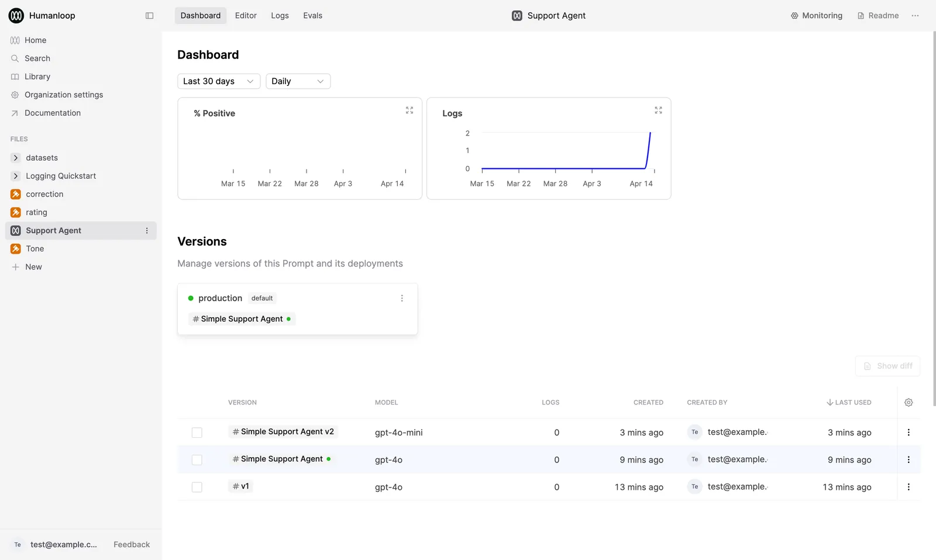Click the gpt-4o-mini model cell
The image size is (936, 560).
coord(399,433)
